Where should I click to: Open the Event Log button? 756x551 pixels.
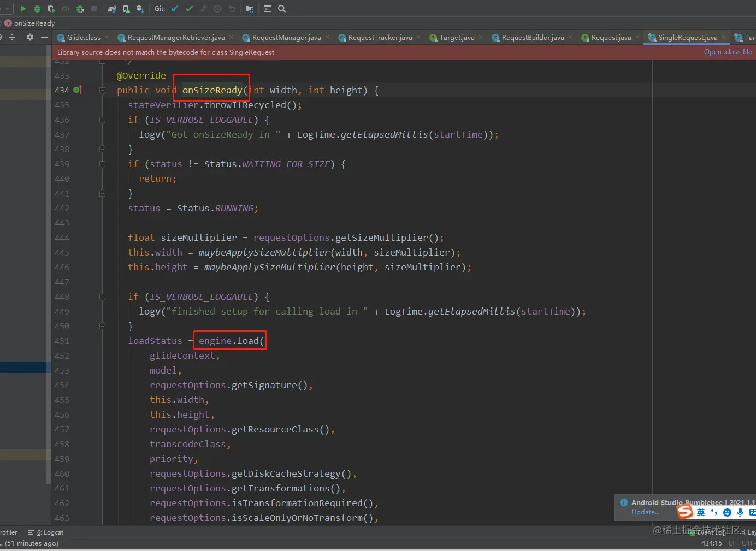[708, 532]
